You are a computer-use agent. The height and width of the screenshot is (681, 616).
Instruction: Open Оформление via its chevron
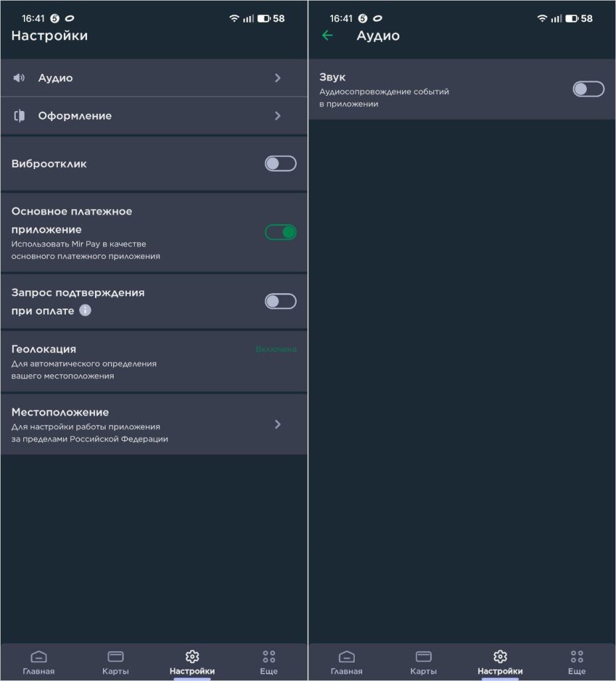pos(278,116)
